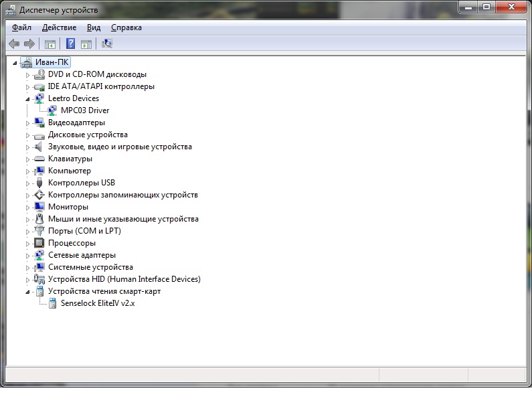The height and width of the screenshot is (411, 532).
Task: Click the Порты (COM и LPT) icon
Action: [x=39, y=231]
